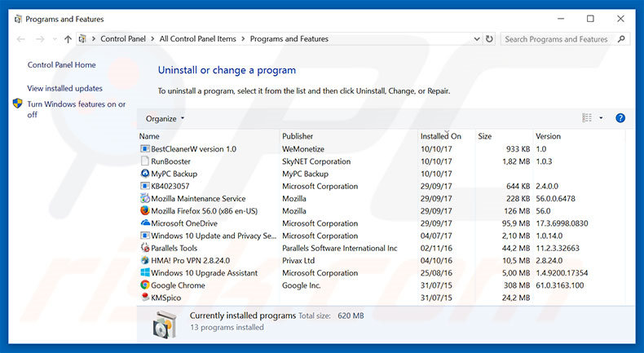Click the Mozilla Firefox icon in list
Image resolution: width=644 pixels, height=353 pixels.
[x=144, y=211]
